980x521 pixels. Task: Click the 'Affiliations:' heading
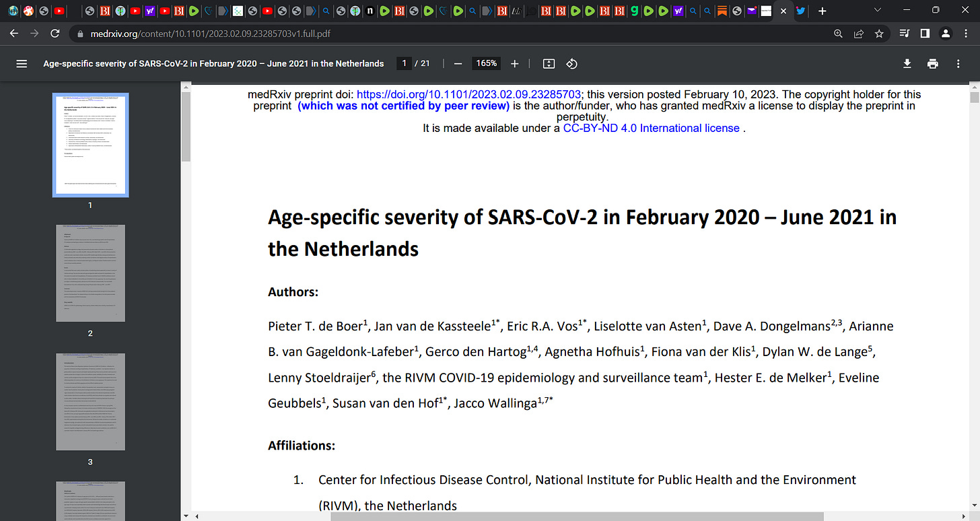point(302,446)
